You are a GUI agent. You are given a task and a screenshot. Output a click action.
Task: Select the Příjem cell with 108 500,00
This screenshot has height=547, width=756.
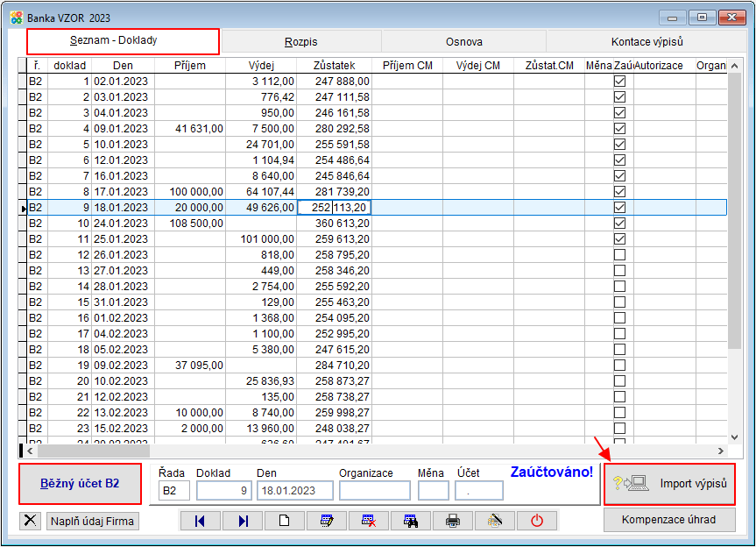pyautogui.click(x=190, y=224)
